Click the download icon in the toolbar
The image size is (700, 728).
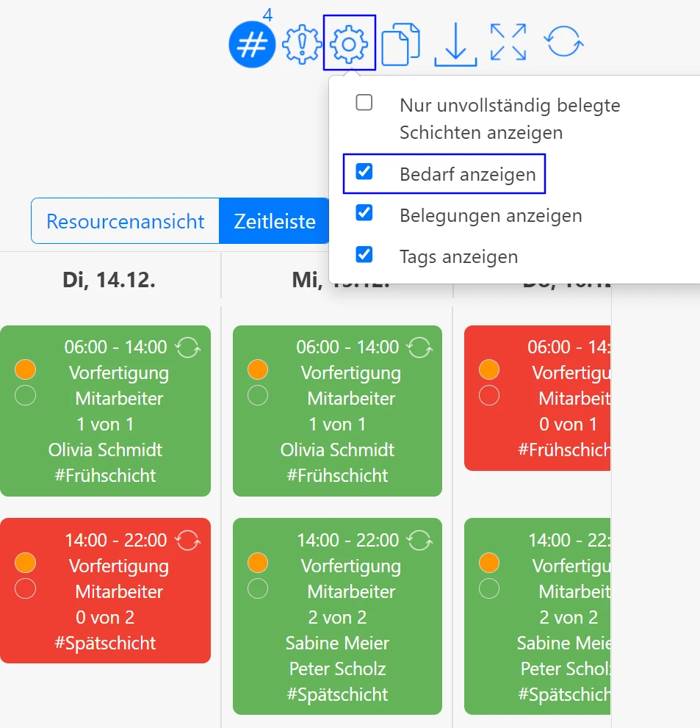(456, 44)
